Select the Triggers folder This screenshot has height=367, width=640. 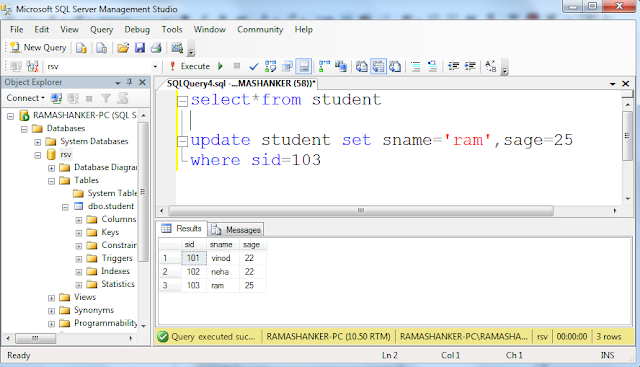(117, 258)
